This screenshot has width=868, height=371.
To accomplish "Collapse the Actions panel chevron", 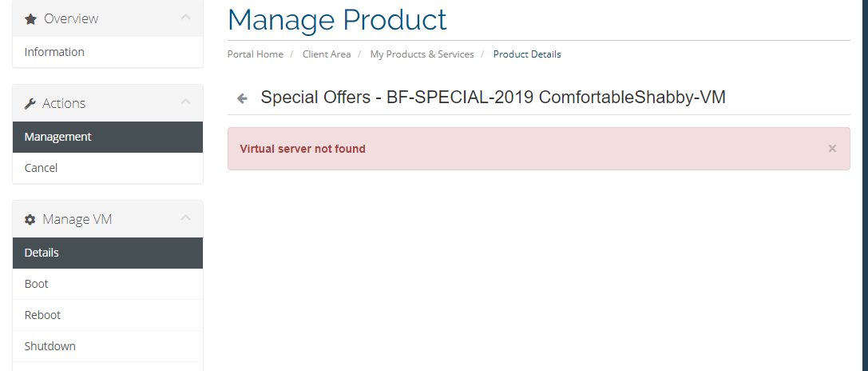I will coord(185,102).
